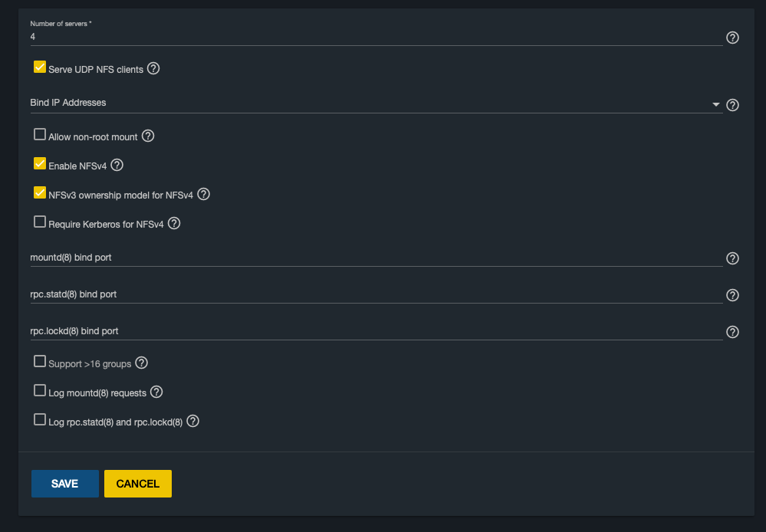Viewport: 766px width, 532px height.
Task: Open help for NFSv3 ownership model
Action: 204,195
